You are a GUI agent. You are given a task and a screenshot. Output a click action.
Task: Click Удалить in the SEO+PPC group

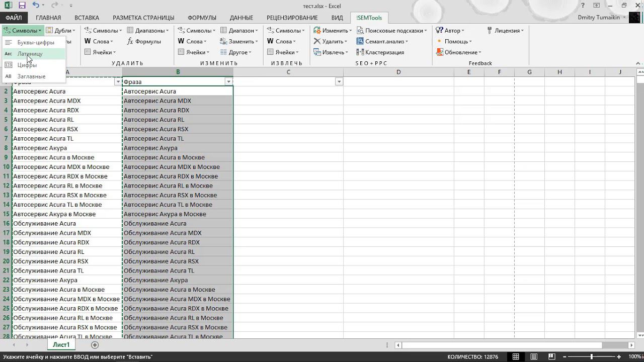(x=331, y=41)
